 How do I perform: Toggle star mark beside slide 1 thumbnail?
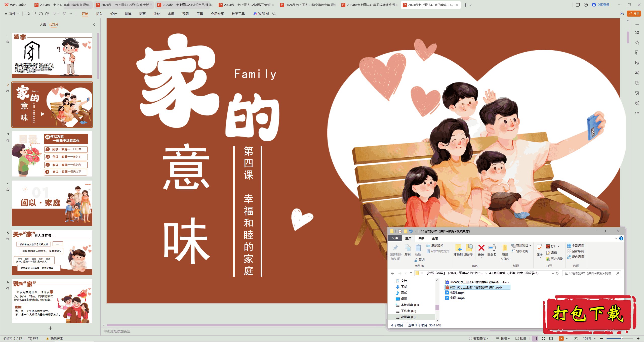pos(8,42)
